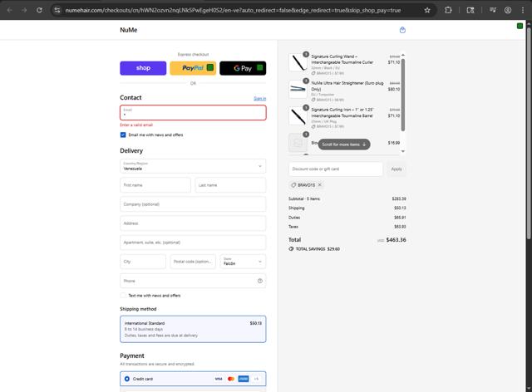The height and width of the screenshot is (392, 532).
Task: Open the Country/Region Venezuela dropdown
Action: (193, 166)
